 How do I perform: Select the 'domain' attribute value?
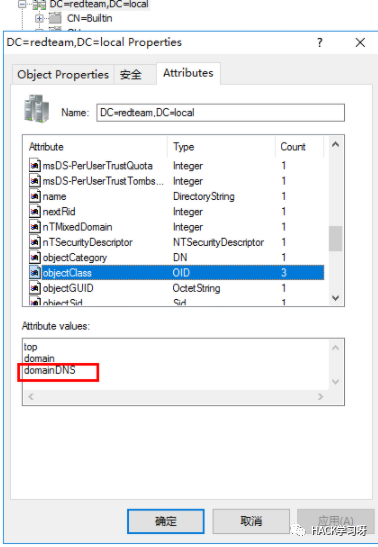(x=39, y=358)
